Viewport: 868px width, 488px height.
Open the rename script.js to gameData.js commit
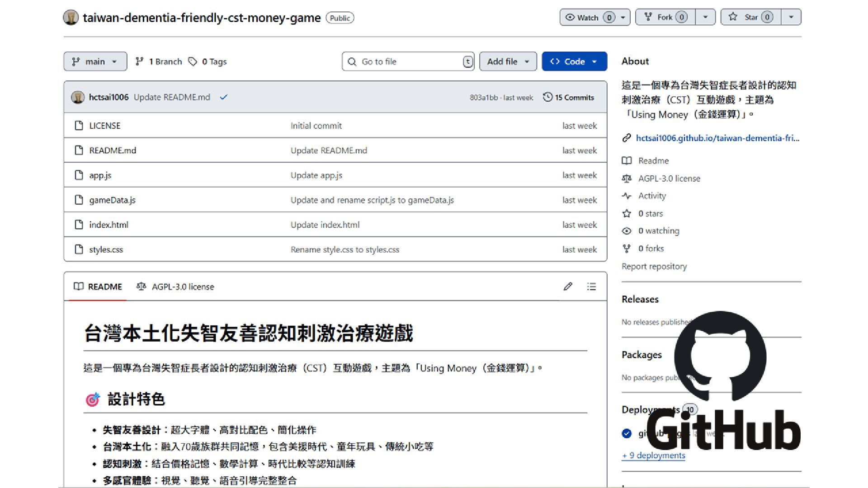click(372, 200)
